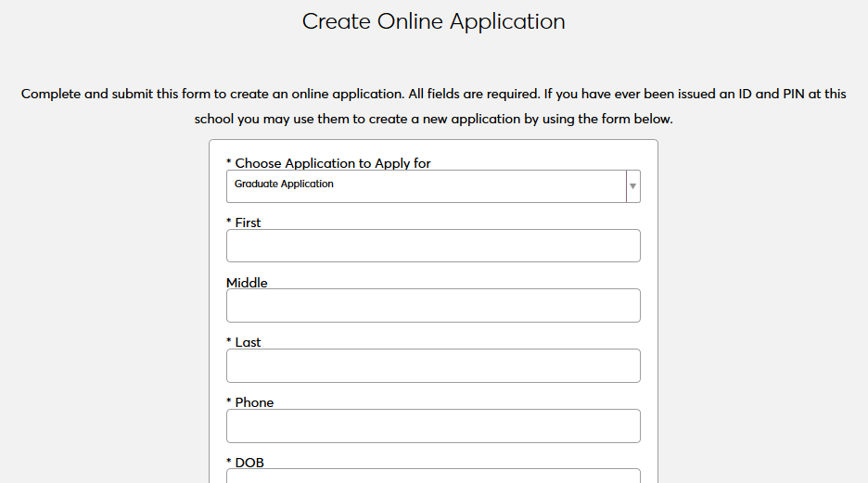Focus the First name input field
The height and width of the screenshot is (483, 868).
coord(433,246)
